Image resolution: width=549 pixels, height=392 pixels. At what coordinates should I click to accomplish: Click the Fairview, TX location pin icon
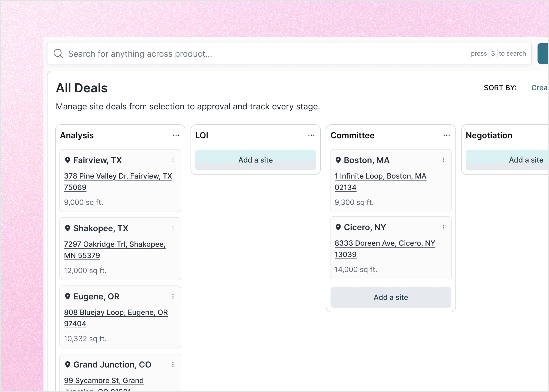[x=68, y=160]
